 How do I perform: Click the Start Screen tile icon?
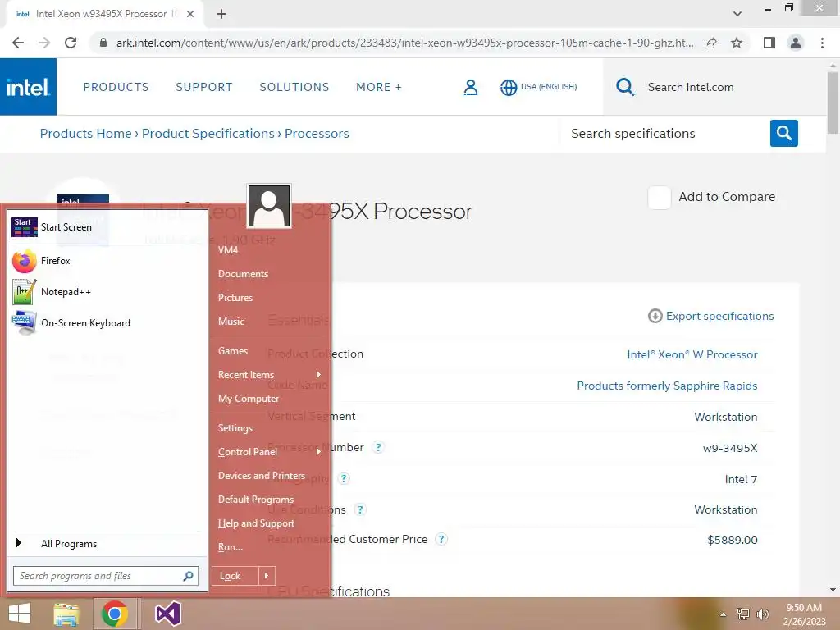tap(24, 227)
